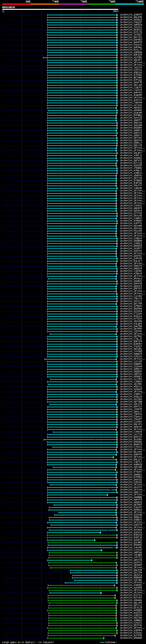
Task: Select hit label UniRef100_A3MXZ4
Action: (131, 615)
